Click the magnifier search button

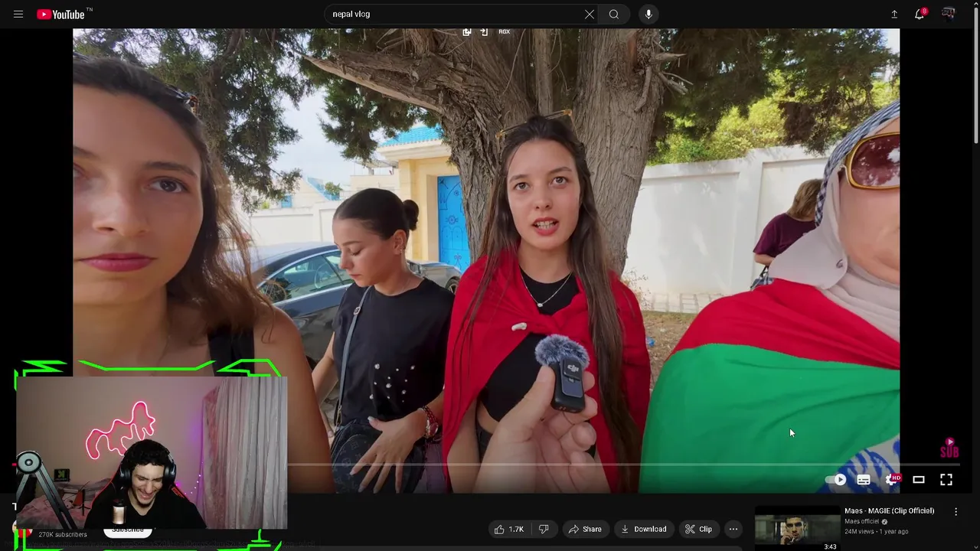[614, 15]
